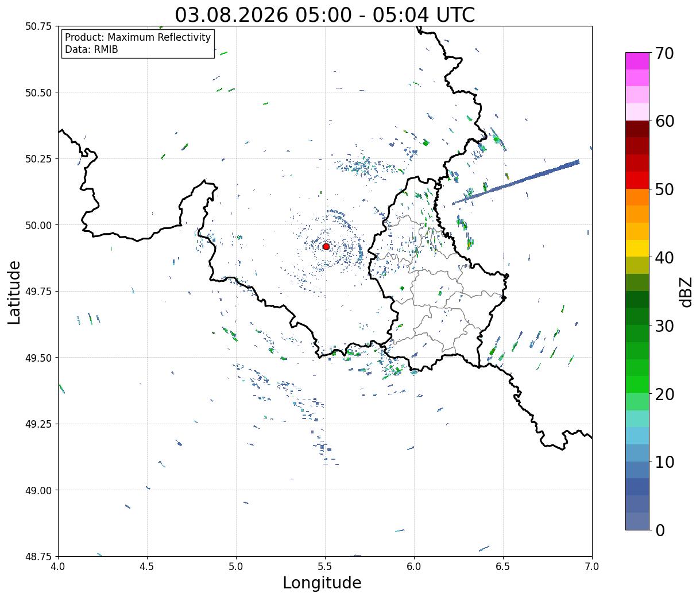
Task: Pick the yellow 40 dBZ colorbar band
Action: pyautogui.click(x=637, y=248)
